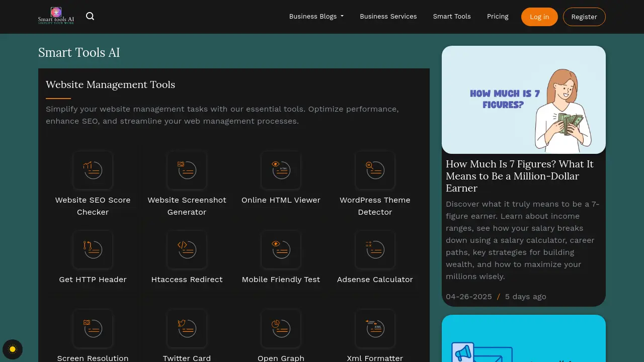
Task: Click the Website Management Tools heading
Action: (x=111, y=84)
